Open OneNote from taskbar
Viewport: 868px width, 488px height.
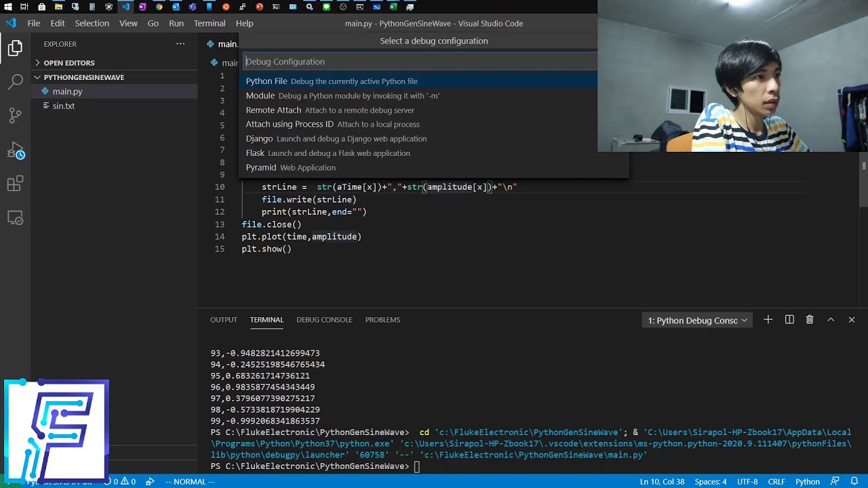pos(142,7)
